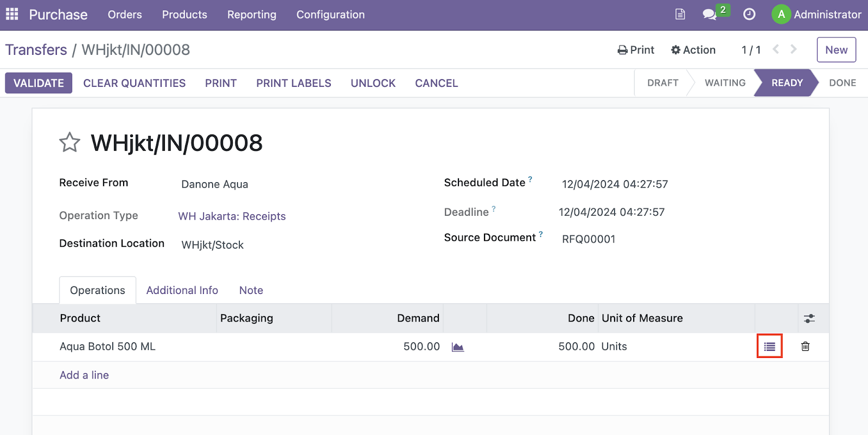Click Add a line link
This screenshot has width=868, height=435.
(84, 375)
